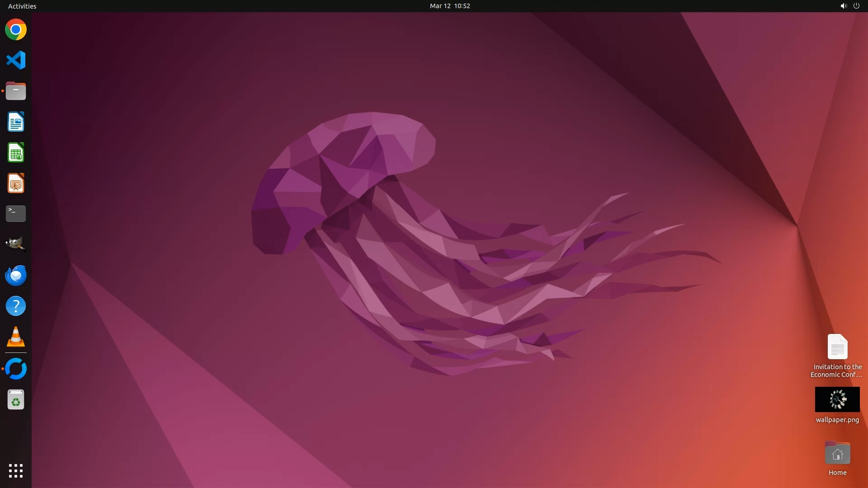This screenshot has width=868, height=488.
Task: Open the Terminal
Action: point(16,214)
